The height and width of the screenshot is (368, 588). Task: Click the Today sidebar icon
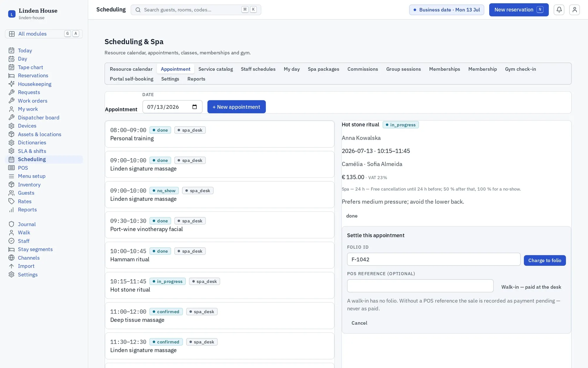[x=11, y=51]
